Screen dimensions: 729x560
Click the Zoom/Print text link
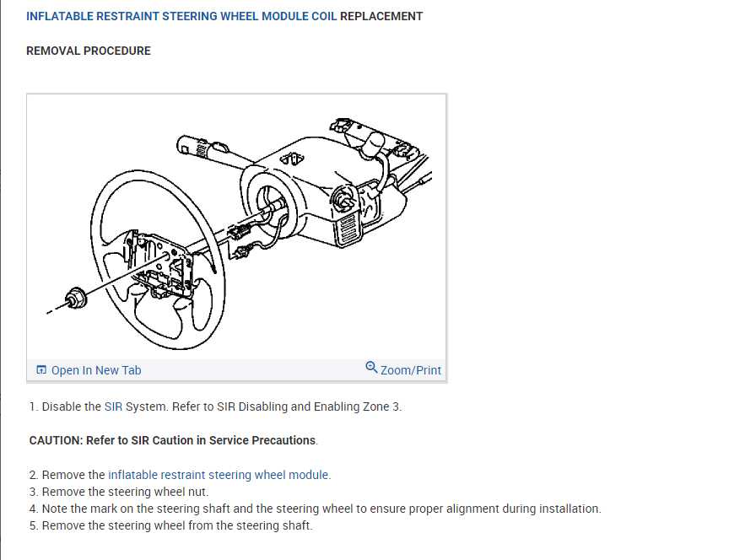(x=411, y=370)
